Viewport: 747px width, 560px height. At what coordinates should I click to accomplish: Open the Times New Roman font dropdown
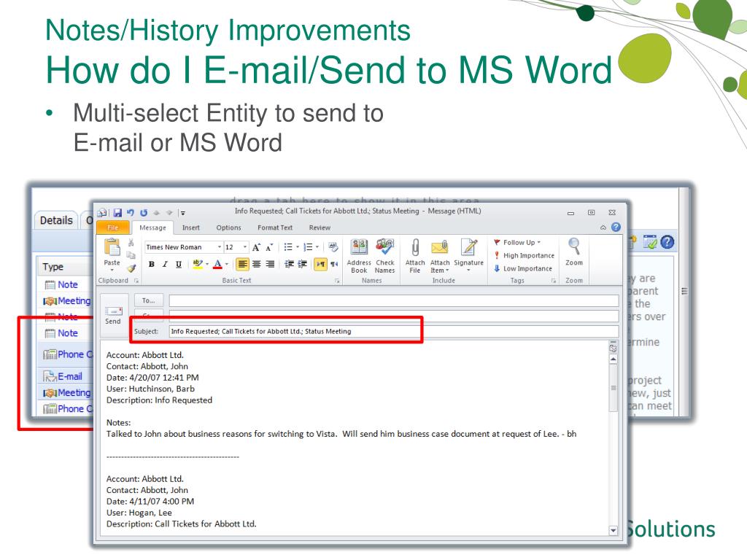(220, 247)
